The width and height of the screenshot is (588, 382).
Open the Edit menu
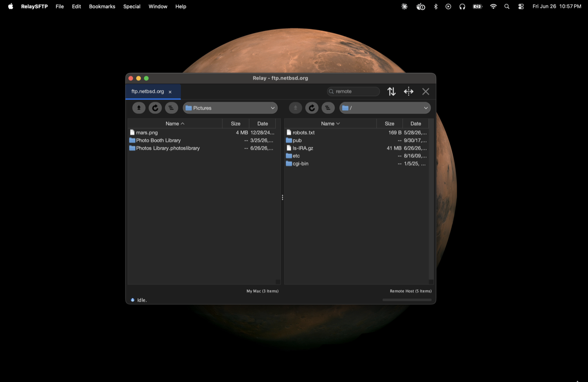(76, 6)
